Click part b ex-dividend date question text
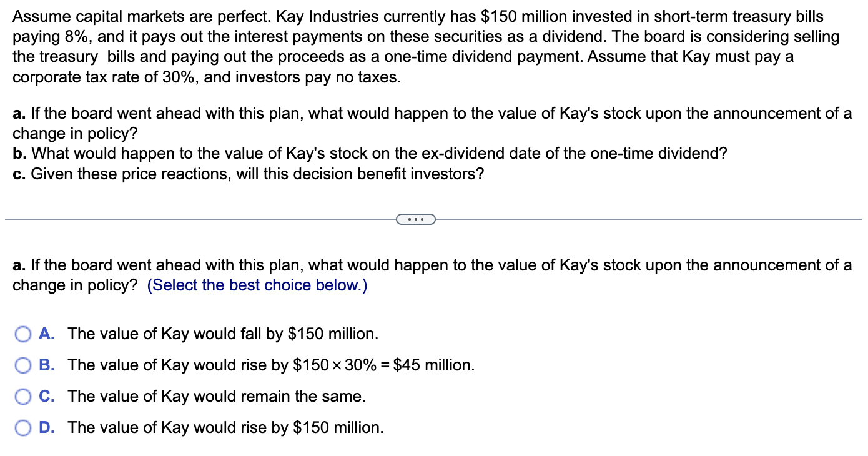This screenshot has width=868, height=456. point(370,154)
